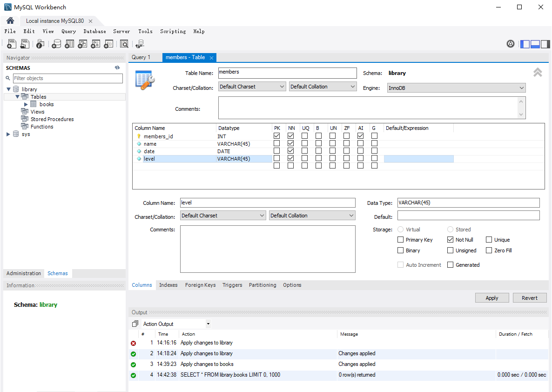Switch to the Foreign Keys tab
Image resolution: width=552 pixels, height=392 pixels.
click(200, 285)
